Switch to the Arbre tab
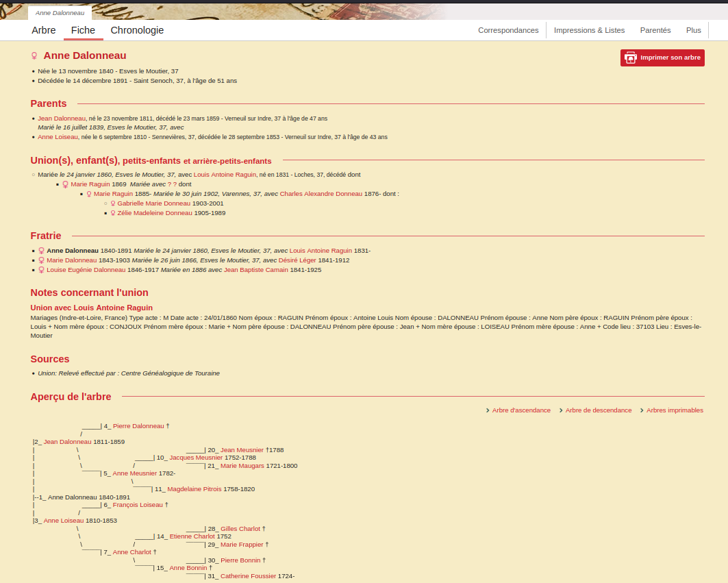728x583 pixels. click(44, 30)
